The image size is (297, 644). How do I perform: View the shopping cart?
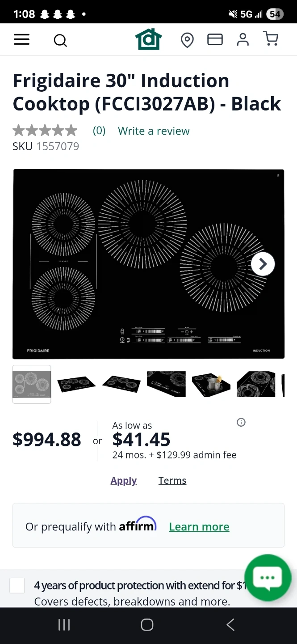pyautogui.click(x=271, y=39)
